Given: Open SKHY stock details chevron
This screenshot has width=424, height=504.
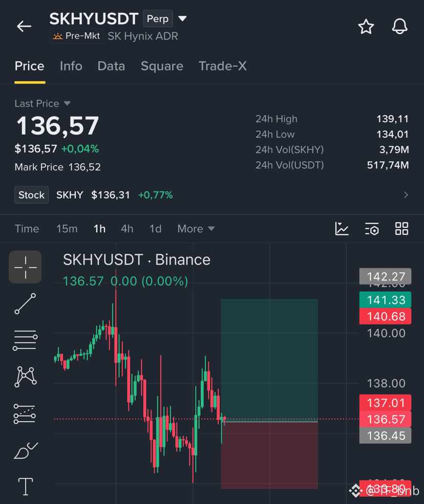Looking at the screenshot, I should [406, 195].
